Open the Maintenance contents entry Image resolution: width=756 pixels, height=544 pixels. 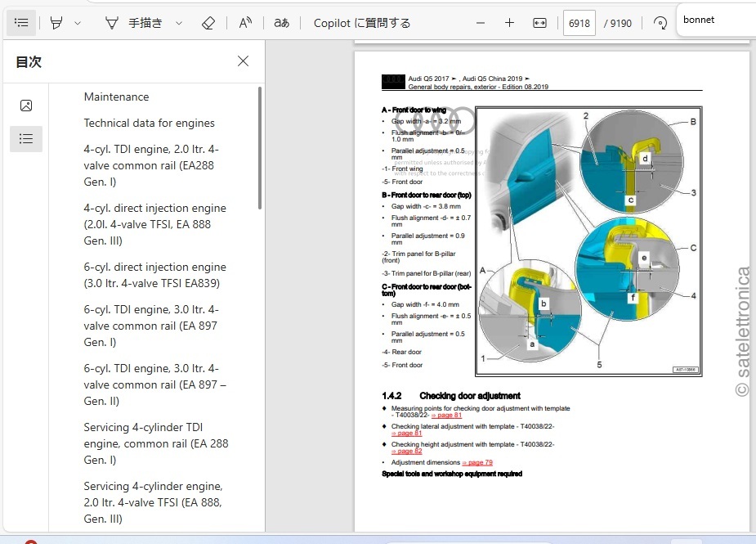click(x=116, y=97)
